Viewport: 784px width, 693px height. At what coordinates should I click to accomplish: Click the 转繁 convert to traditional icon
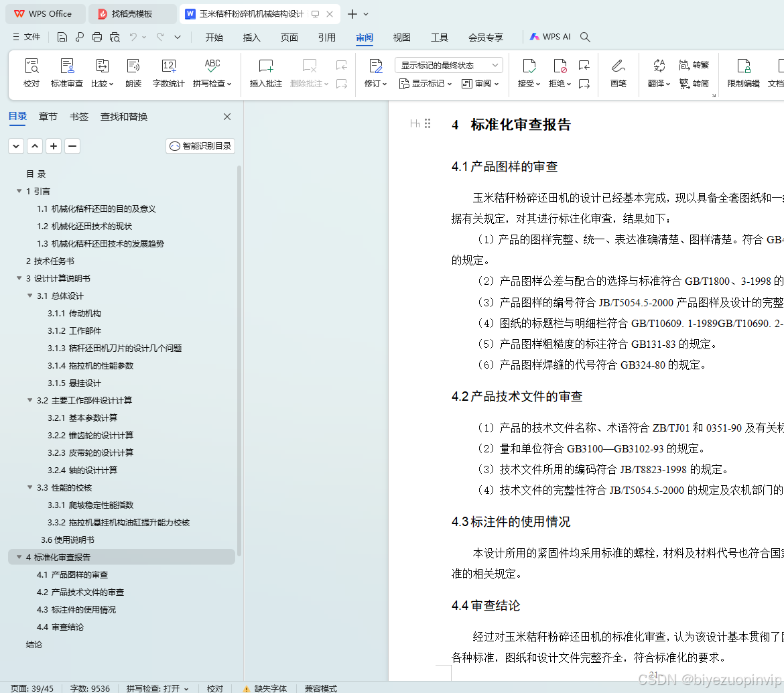click(694, 65)
